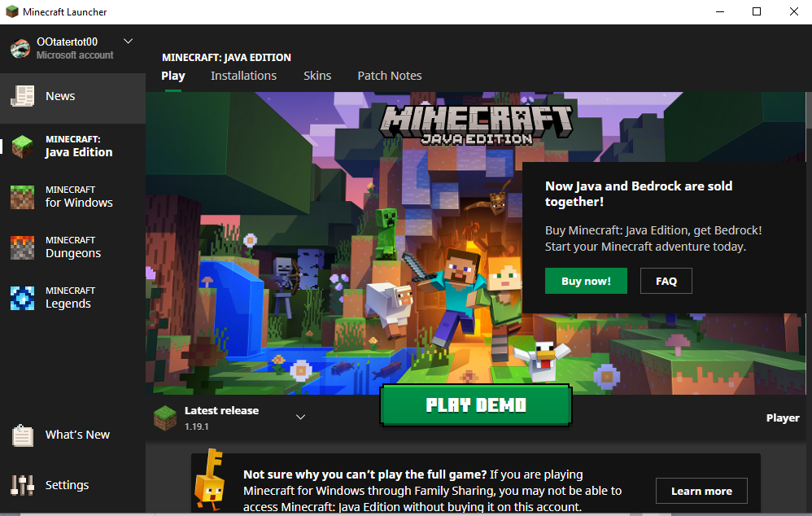Click the yellow key chick icon

[210, 479]
